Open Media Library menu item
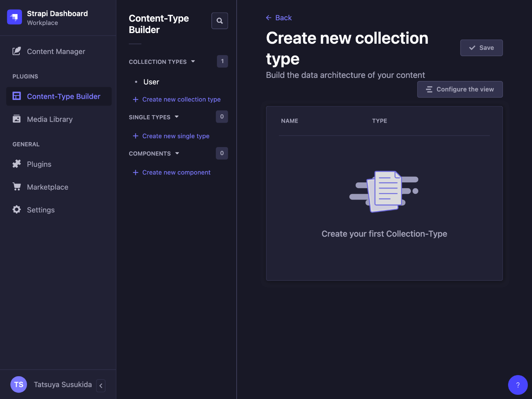The height and width of the screenshot is (399, 532). [59, 119]
